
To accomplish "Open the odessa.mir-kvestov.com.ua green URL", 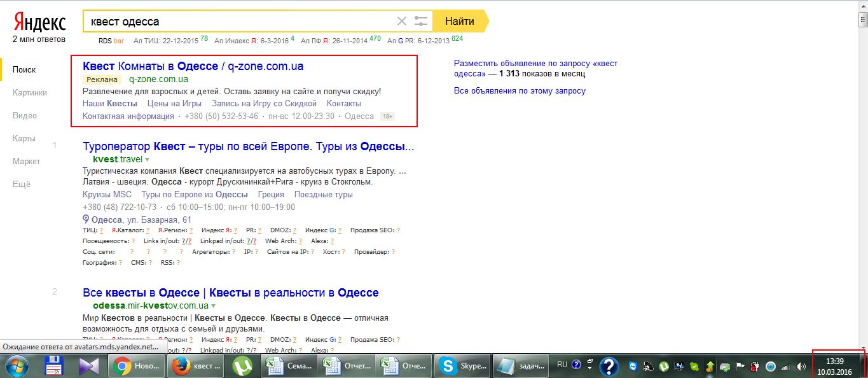I will click(x=150, y=305).
